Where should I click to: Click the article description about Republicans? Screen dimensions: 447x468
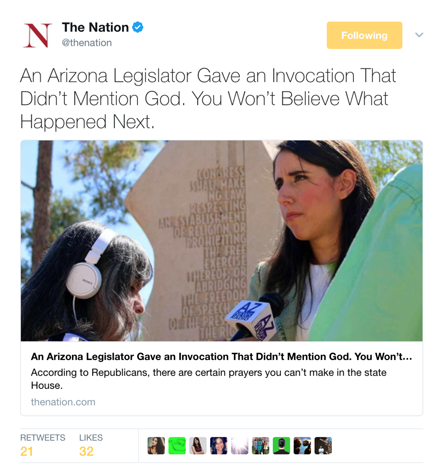pyautogui.click(x=209, y=379)
